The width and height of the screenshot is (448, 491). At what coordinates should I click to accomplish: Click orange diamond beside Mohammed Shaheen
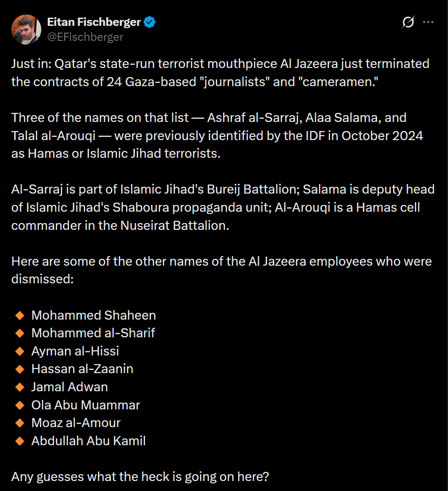[20, 316]
